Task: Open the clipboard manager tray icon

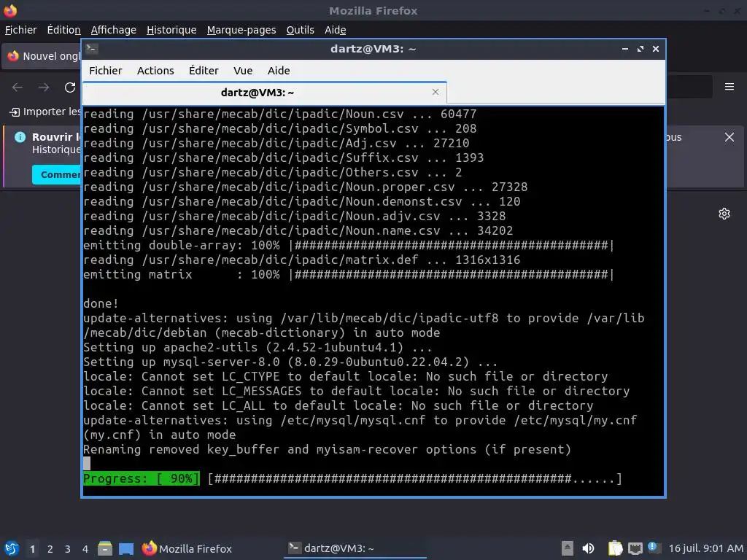Action: point(615,548)
